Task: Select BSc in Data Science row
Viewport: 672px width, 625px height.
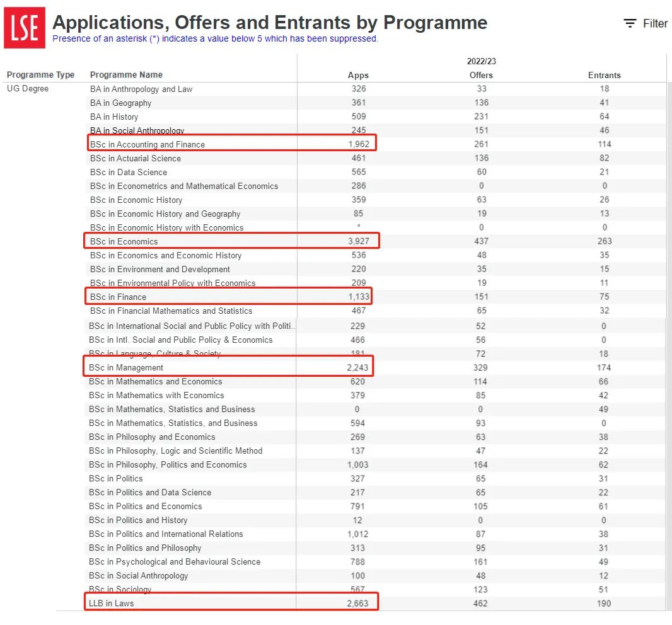Action: [129, 172]
